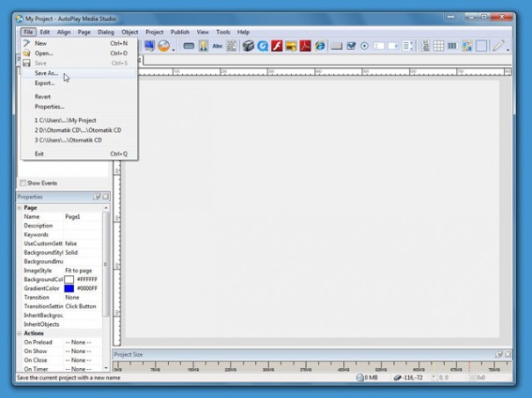The image size is (532, 398).
Task: Click the pencil plugin icon
Action: pyautogui.click(x=499, y=46)
